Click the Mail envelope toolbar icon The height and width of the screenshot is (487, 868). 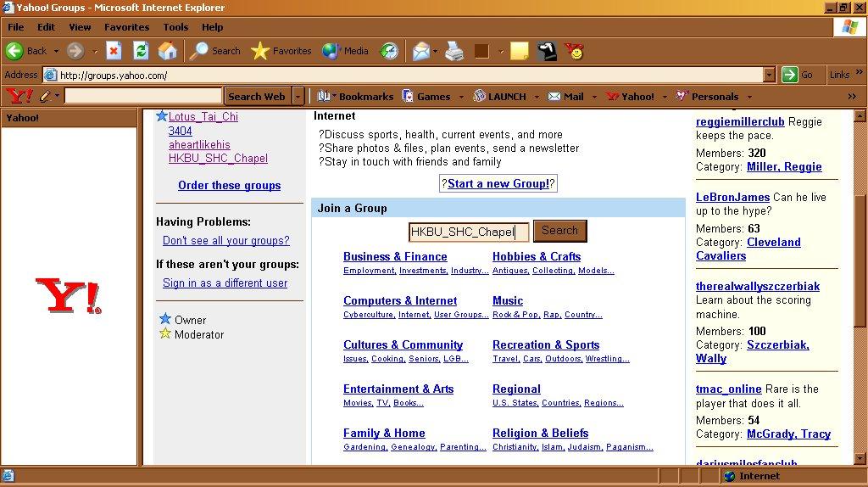click(x=421, y=52)
